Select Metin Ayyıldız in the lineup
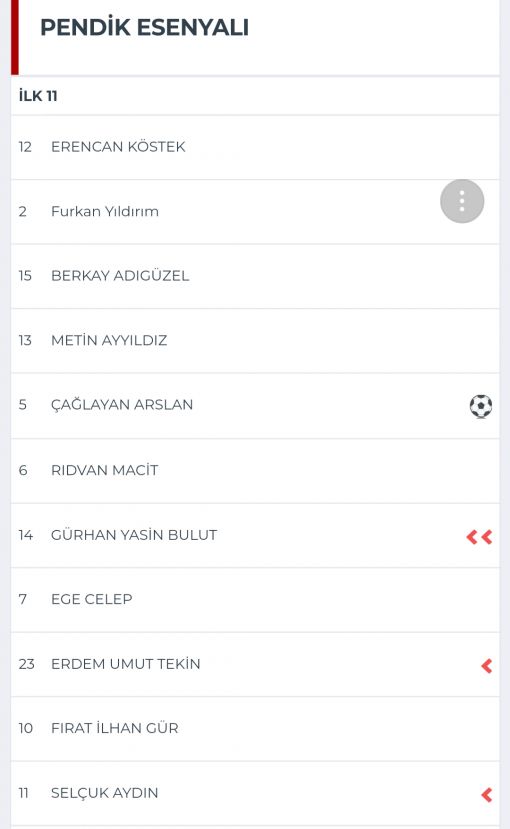Viewport: 510px width, 829px height. click(109, 340)
